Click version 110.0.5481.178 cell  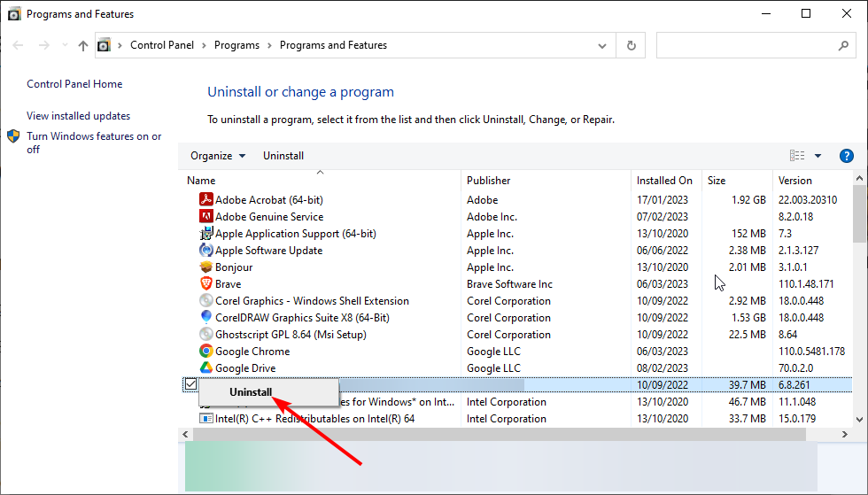[x=811, y=351]
